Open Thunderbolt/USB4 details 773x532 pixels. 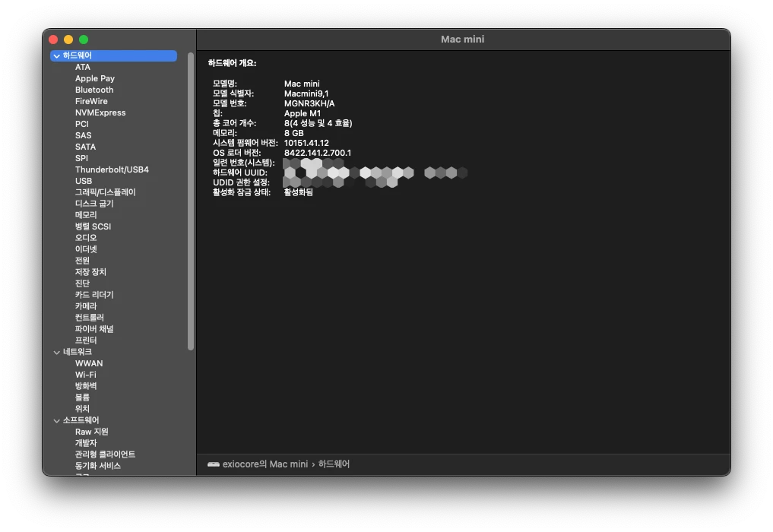point(112,169)
